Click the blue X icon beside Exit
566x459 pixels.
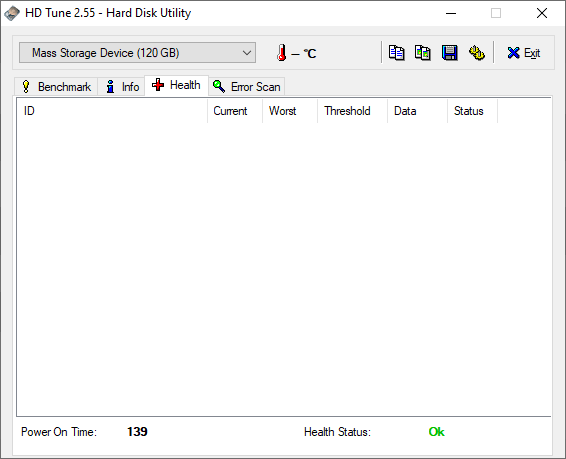pos(513,53)
